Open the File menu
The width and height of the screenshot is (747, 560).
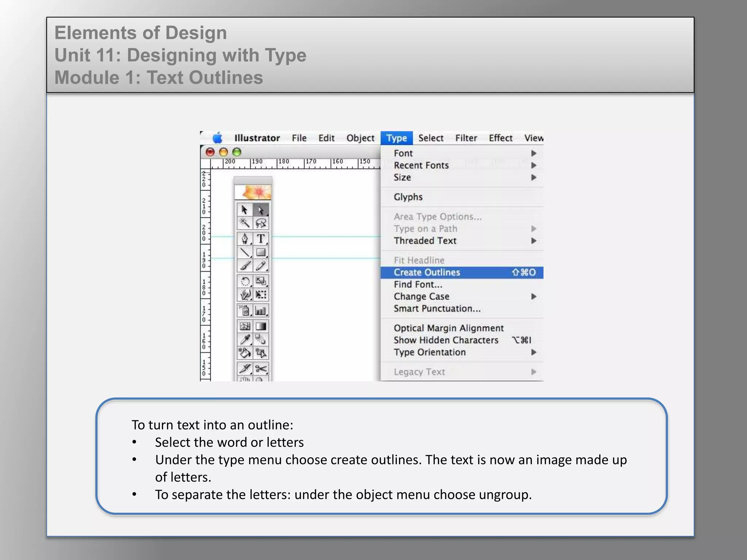point(299,138)
